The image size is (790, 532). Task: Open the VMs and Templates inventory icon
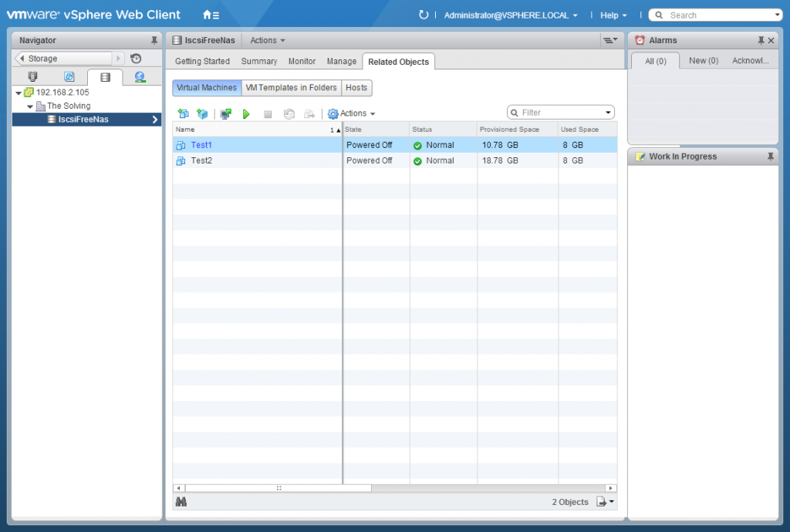click(x=69, y=77)
